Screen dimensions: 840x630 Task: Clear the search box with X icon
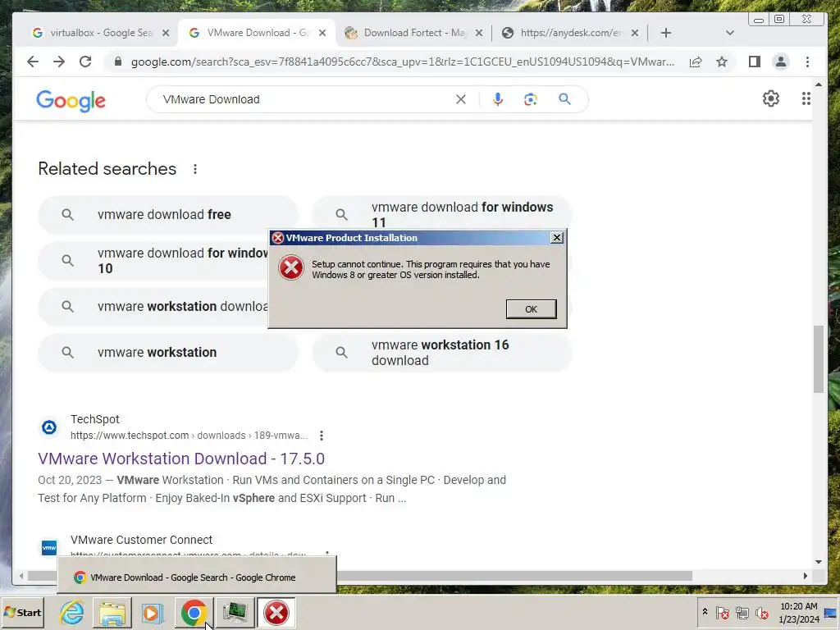(x=461, y=99)
